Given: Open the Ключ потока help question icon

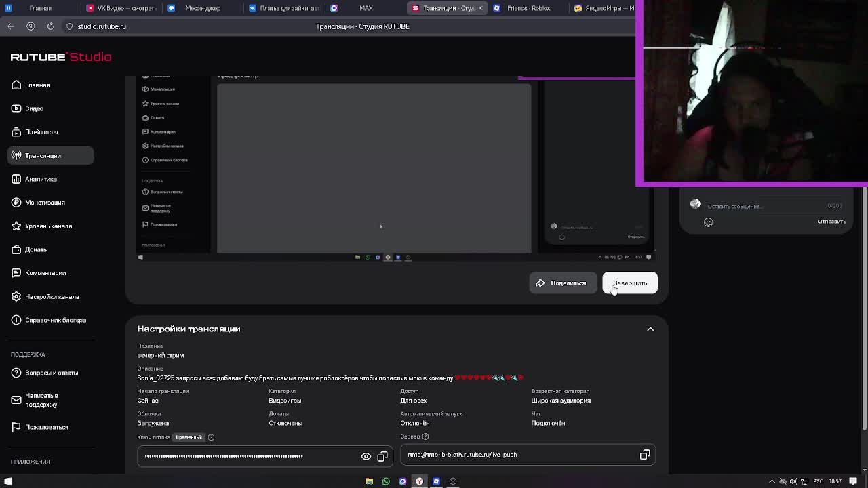Looking at the screenshot, I should [x=211, y=437].
